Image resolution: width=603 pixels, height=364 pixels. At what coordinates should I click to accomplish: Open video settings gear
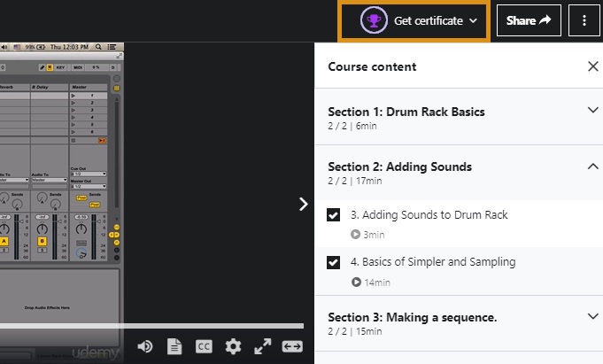point(233,346)
